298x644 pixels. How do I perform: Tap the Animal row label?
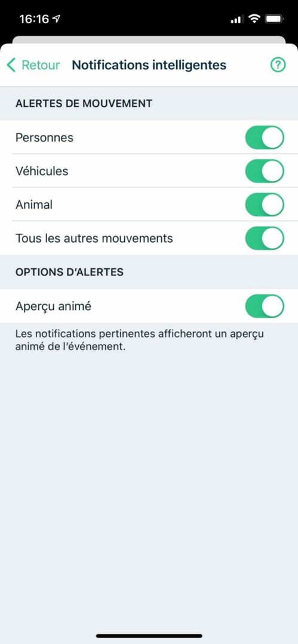pos(34,205)
